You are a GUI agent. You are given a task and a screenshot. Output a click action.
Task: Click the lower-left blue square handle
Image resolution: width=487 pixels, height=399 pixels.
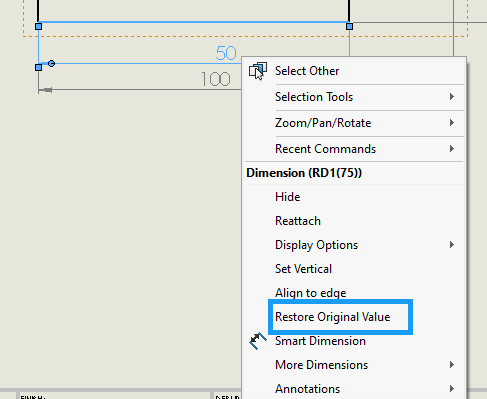39,67
